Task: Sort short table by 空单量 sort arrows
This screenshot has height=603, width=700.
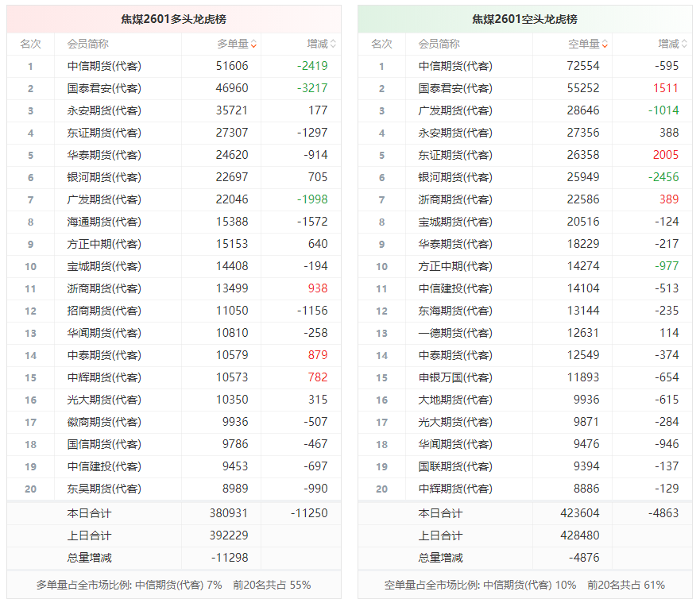Action: 605,44
